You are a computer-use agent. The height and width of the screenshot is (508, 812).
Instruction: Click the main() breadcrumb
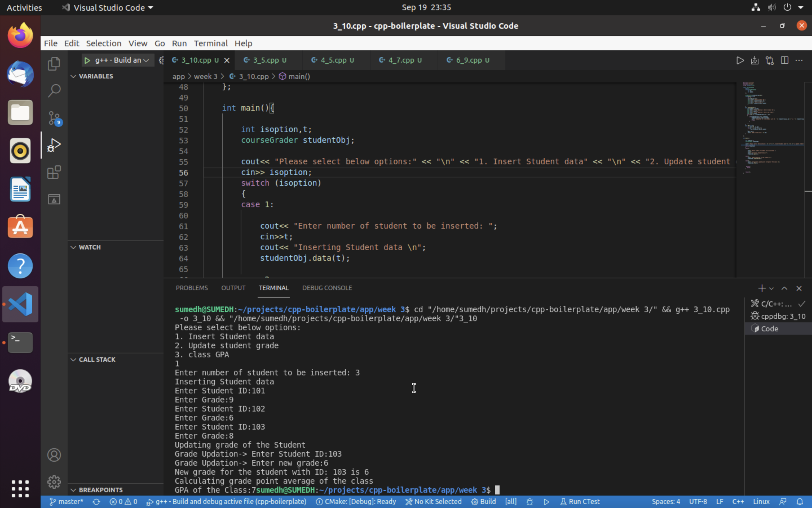coord(295,76)
